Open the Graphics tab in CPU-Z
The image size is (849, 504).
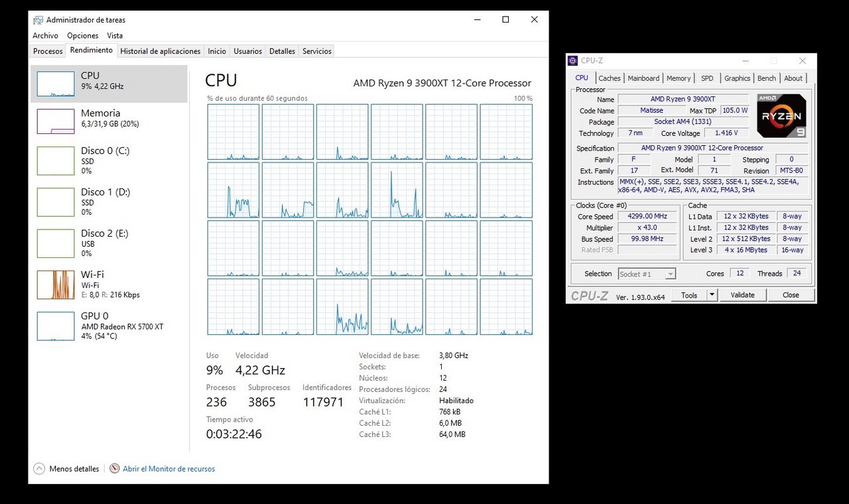click(x=737, y=78)
